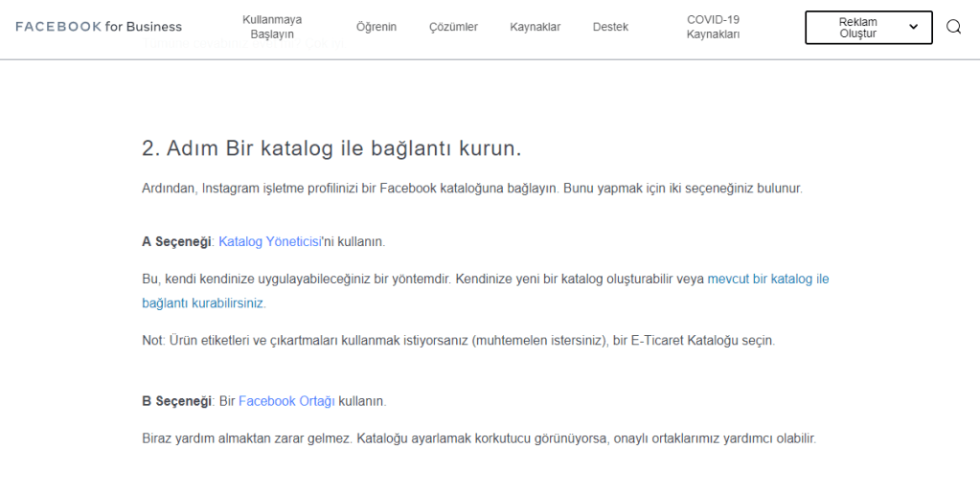Expand the Reklam Oluştur dropdown chevron
The width and height of the screenshot is (980, 493).
pos(913,27)
